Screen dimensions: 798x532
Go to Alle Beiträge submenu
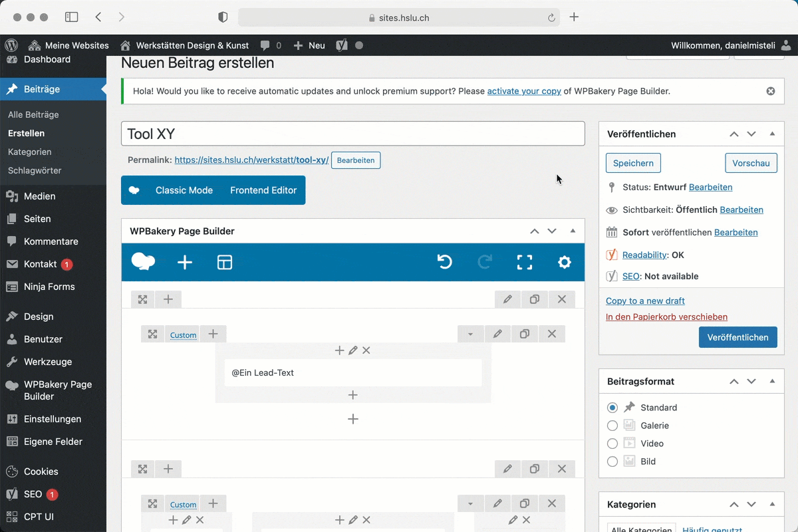point(33,114)
